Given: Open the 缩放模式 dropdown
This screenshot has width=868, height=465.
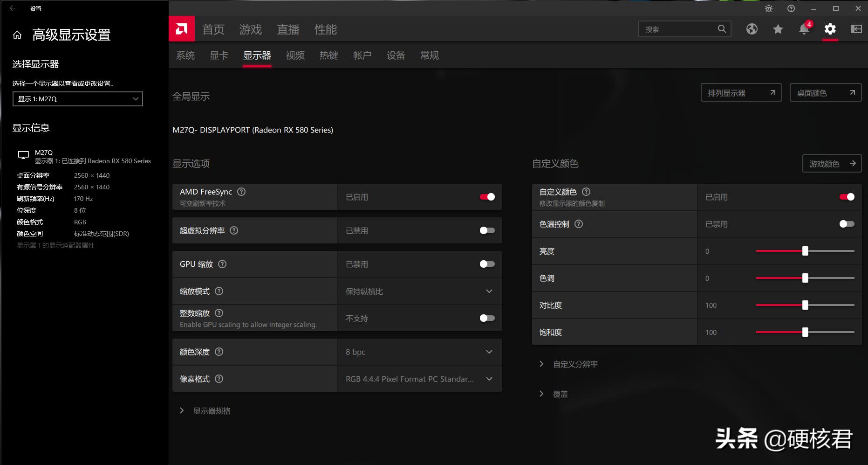Looking at the screenshot, I should click(x=489, y=291).
